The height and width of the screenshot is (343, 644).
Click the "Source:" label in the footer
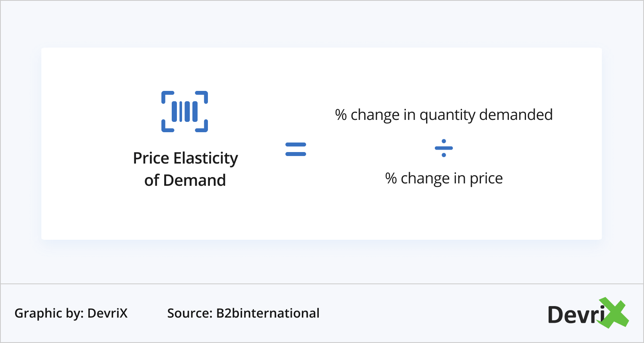pos(190,313)
